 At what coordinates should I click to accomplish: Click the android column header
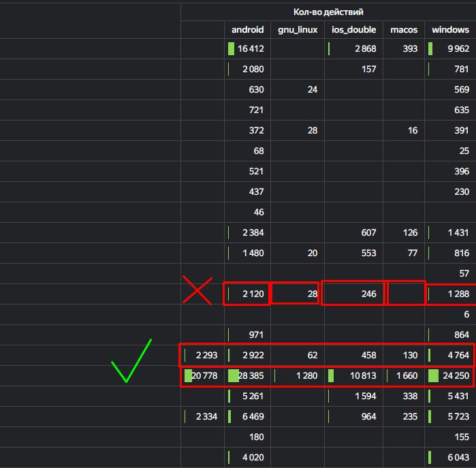click(247, 30)
